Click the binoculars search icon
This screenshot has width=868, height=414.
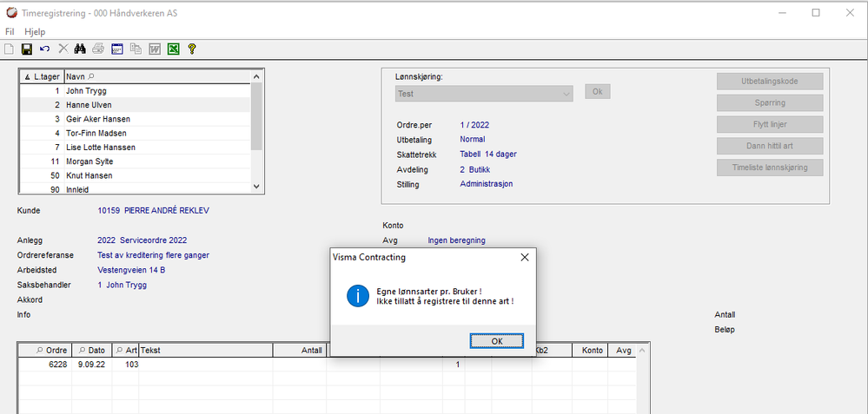point(80,49)
